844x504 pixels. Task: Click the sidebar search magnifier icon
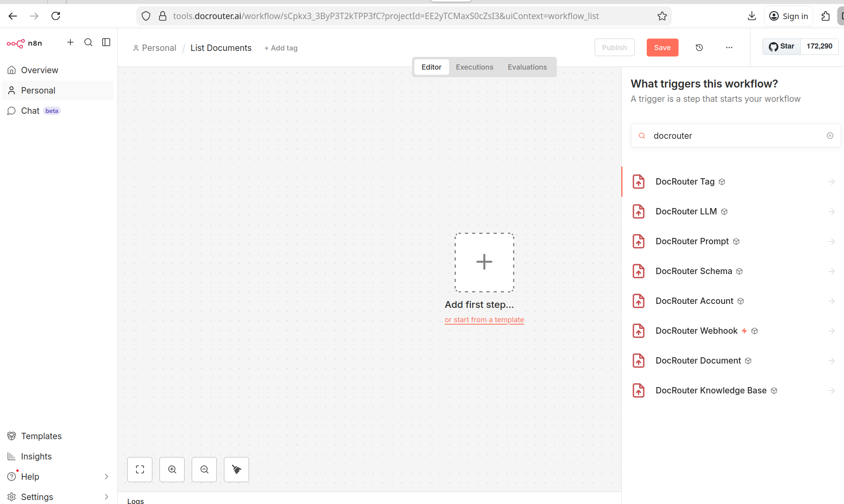pyautogui.click(x=88, y=43)
